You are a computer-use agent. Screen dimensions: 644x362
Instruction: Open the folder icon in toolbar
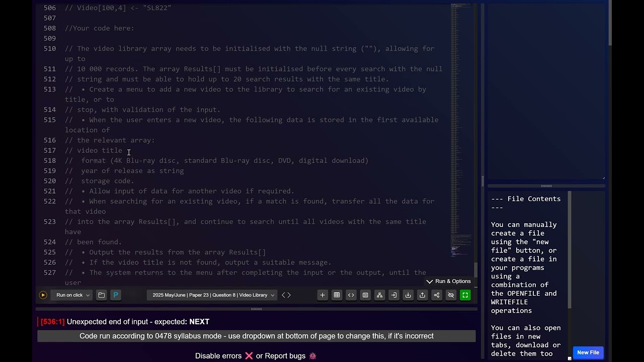coord(101,295)
